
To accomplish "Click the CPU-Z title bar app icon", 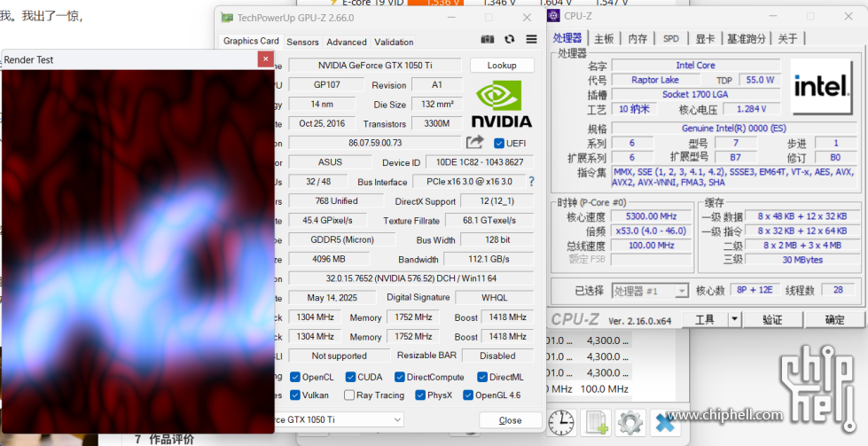I will pos(555,16).
